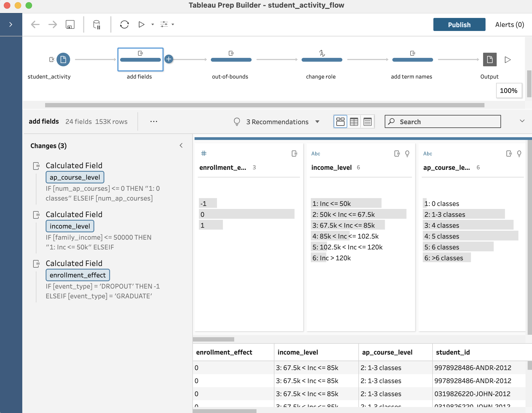Click the first Calculated Field change icon

(x=36, y=166)
